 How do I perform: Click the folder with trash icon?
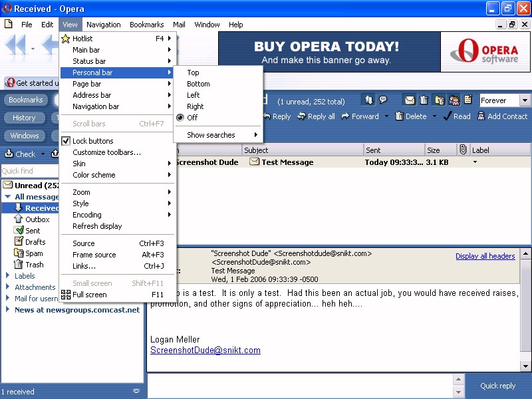coord(440,100)
